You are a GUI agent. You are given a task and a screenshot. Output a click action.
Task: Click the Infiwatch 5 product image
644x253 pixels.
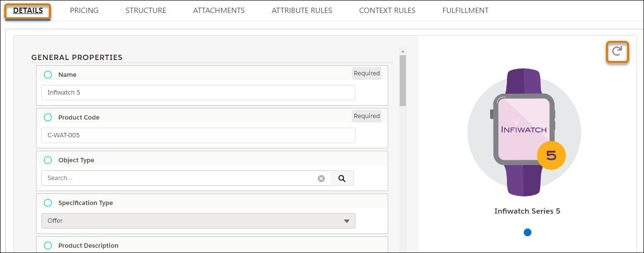[x=524, y=133]
